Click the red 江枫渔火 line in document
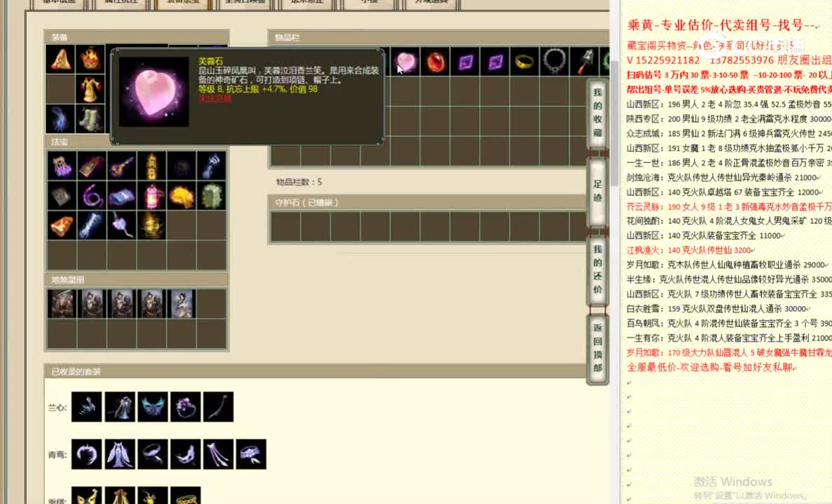 [x=691, y=250]
